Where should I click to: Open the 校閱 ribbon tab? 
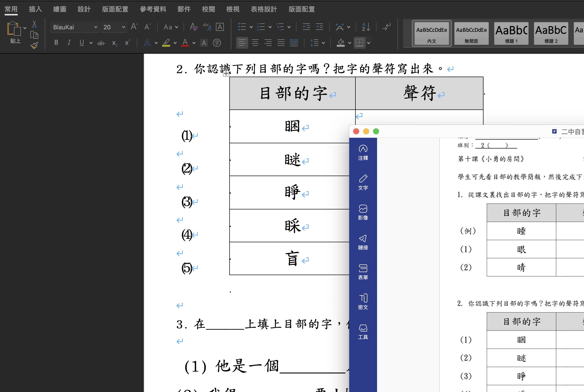tap(208, 9)
